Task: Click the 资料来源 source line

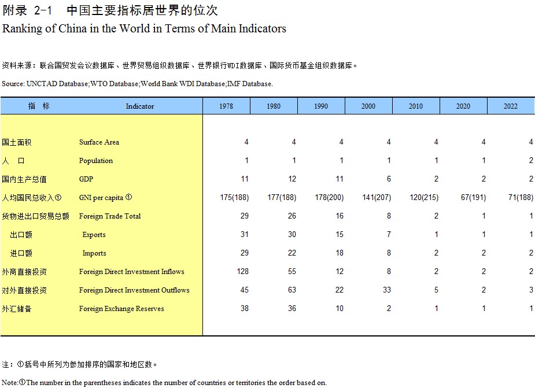Action: pyautogui.click(x=179, y=65)
